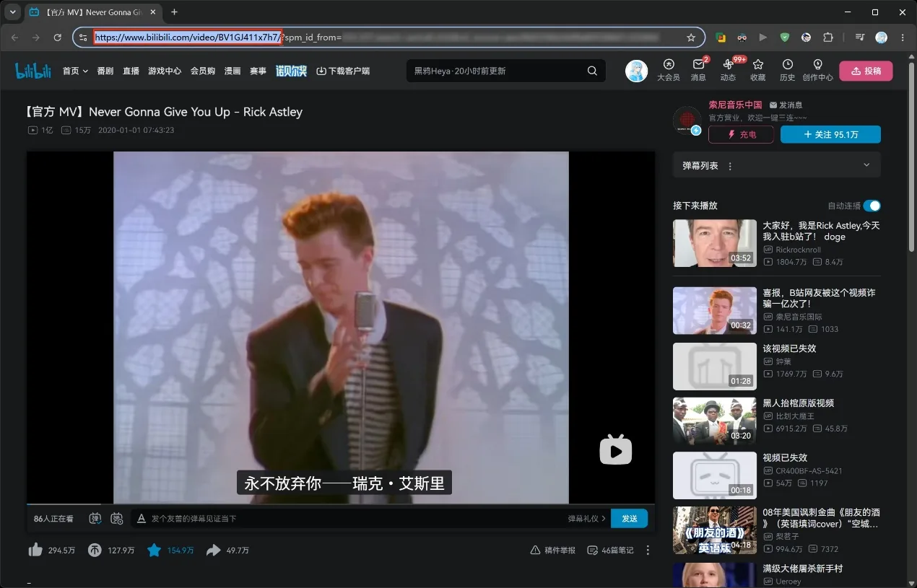Toggle the danmaku on/off 弹 switch
Image resolution: width=917 pixels, height=588 pixels.
coord(95,518)
